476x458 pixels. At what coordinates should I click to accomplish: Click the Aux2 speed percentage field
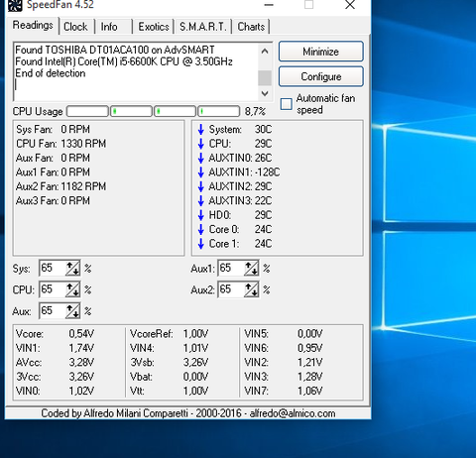click(231, 289)
